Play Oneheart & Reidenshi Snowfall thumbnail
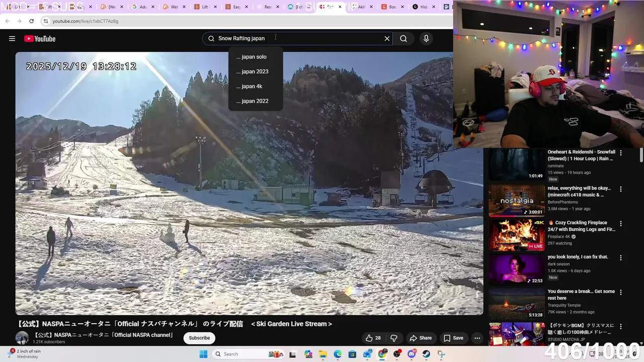This screenshot has height=362, width=644. (x=517, y=164)
